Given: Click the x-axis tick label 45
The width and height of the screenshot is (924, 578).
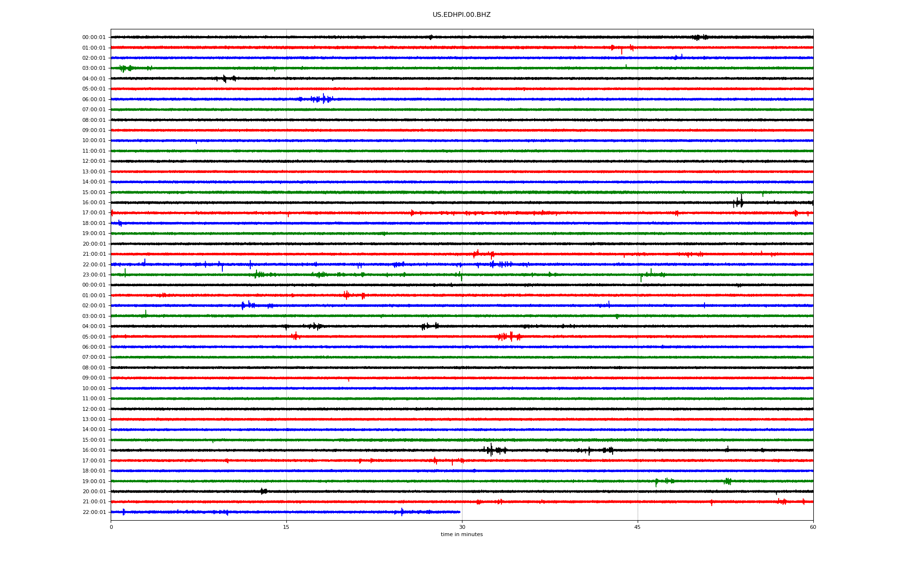Looking at the screenshot, I should click(637, 527).
